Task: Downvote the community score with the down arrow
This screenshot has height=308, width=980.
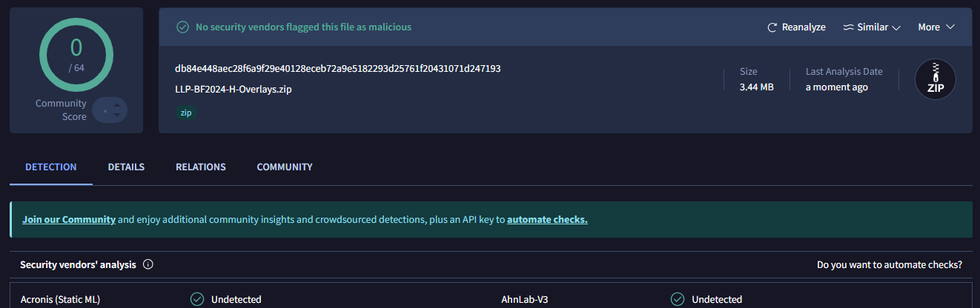Action: coord(117,115)
